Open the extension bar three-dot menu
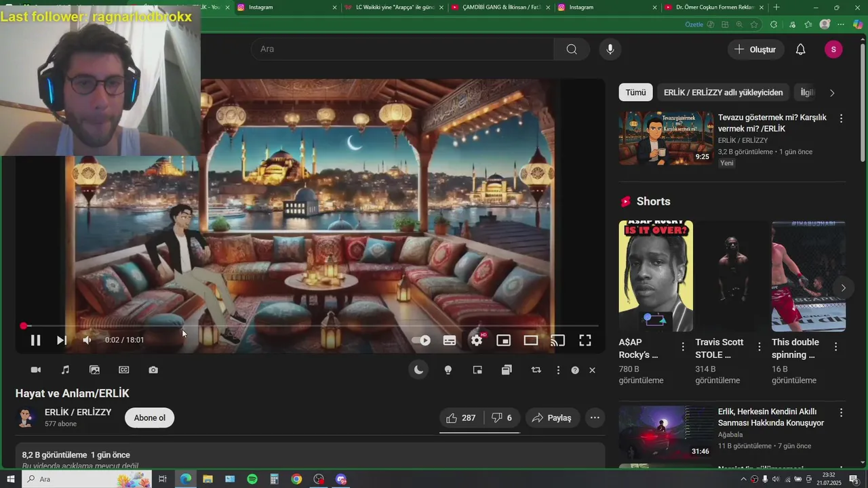The width and height of the screenshot is (868, 488). [x=558, y=370]
